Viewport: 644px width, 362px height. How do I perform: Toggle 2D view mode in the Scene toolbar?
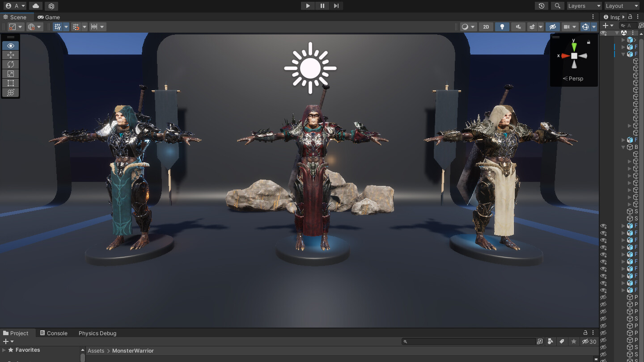tap(486, 26)
